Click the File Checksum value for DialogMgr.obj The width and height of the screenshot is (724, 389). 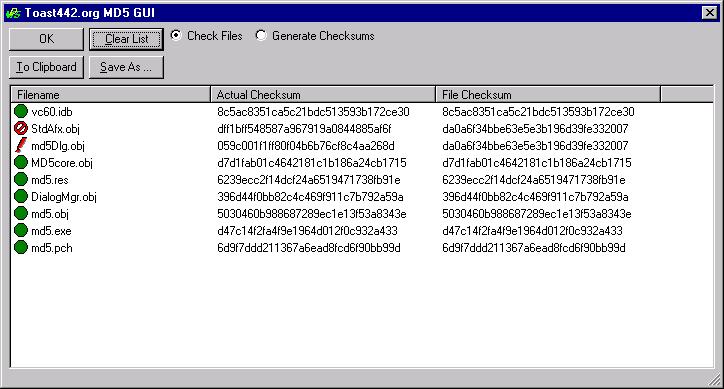pos(535,197)
